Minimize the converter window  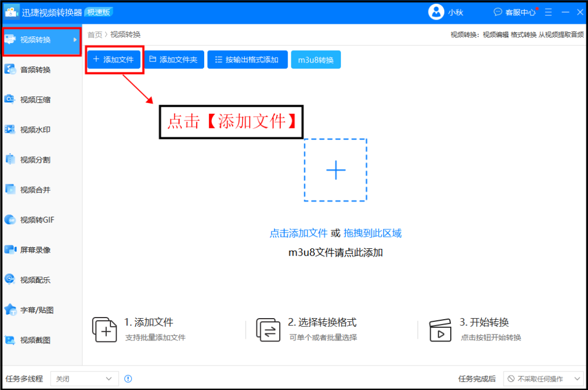pyautogui.click(x=565, y=13)
